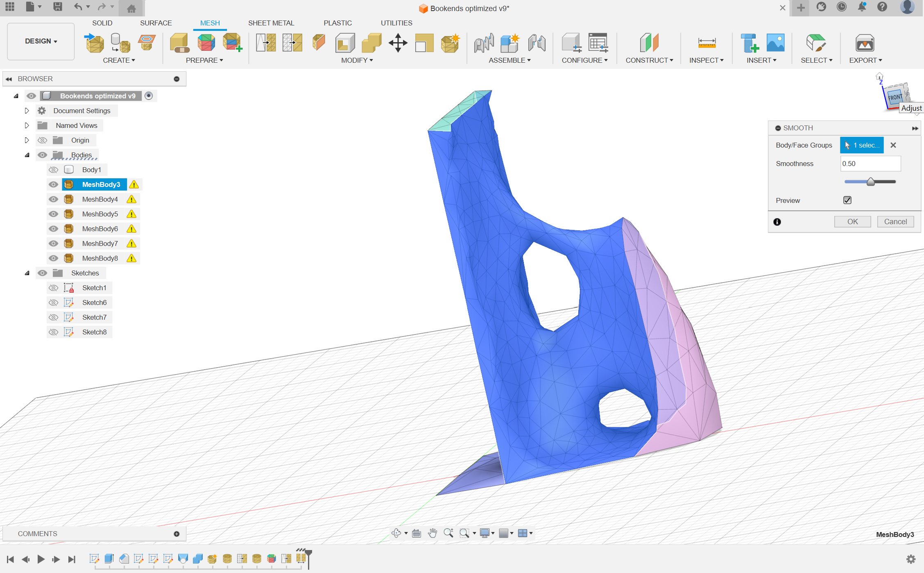
Task: Click the FRONT face of ViewCube
Action: pyautogui.click(x=895, y=97)
